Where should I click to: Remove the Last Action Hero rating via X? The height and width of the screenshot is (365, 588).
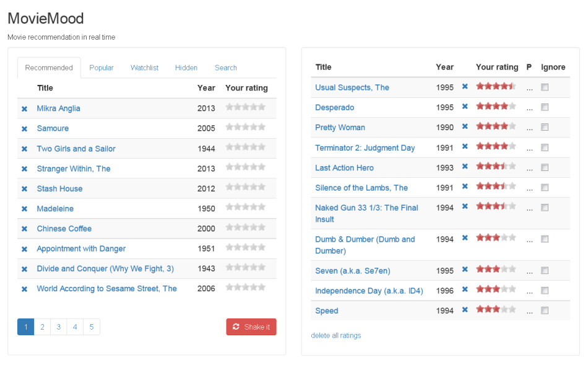coord(465,167)
